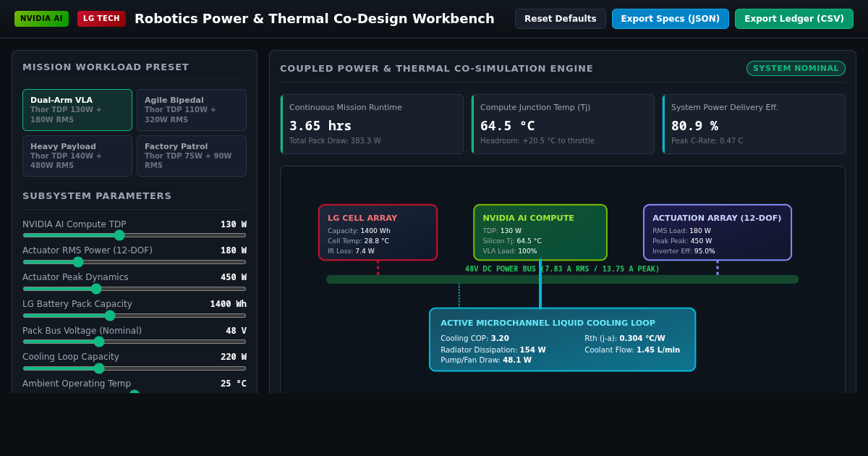Click the Peak Peak: 450 W reading
The height and width of the screenshot is (456, 868).
pos(682,241)
